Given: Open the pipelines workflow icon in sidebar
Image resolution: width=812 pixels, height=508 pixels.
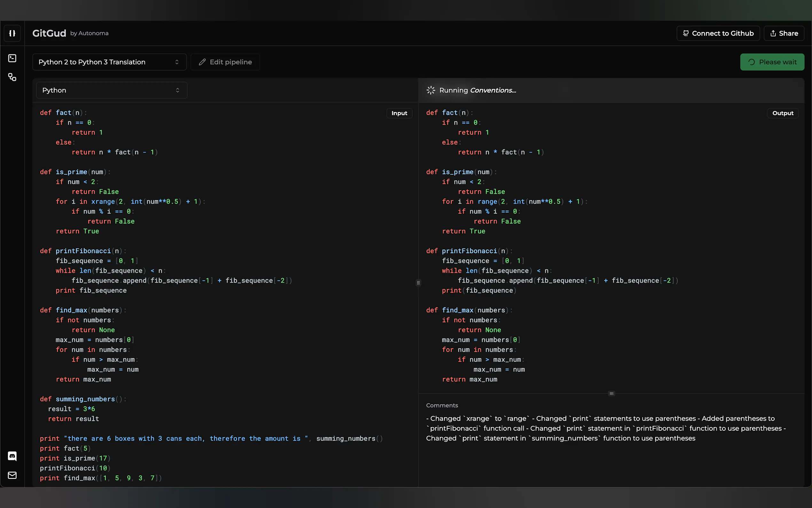Looking at the screenshot, I should coord(12,77).
